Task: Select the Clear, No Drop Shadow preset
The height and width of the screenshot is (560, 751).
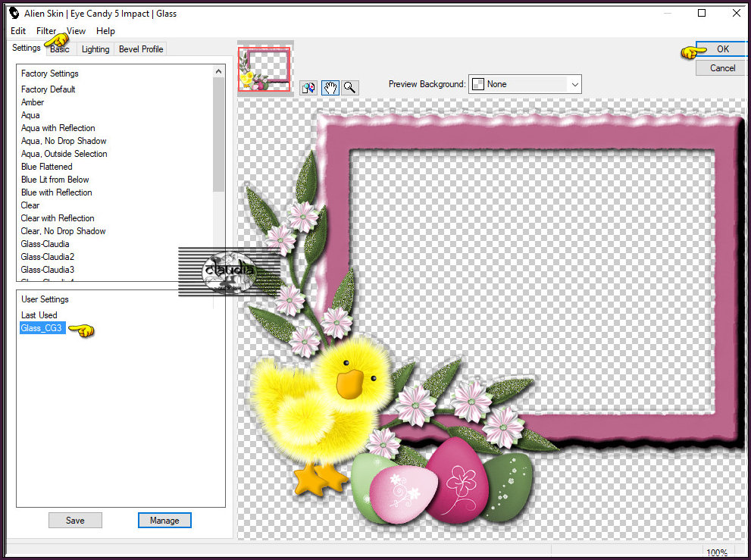Action: (63, 231)
